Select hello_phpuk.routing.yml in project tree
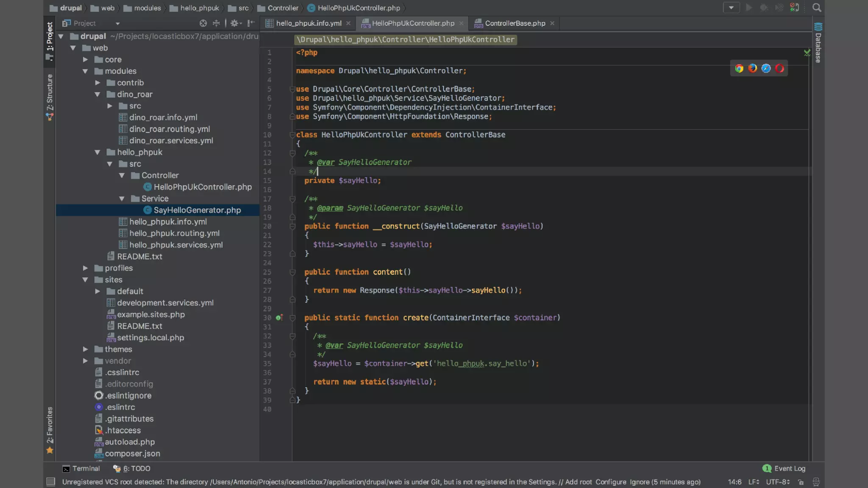This screenshot has height=488, width=868. [174, 233]
